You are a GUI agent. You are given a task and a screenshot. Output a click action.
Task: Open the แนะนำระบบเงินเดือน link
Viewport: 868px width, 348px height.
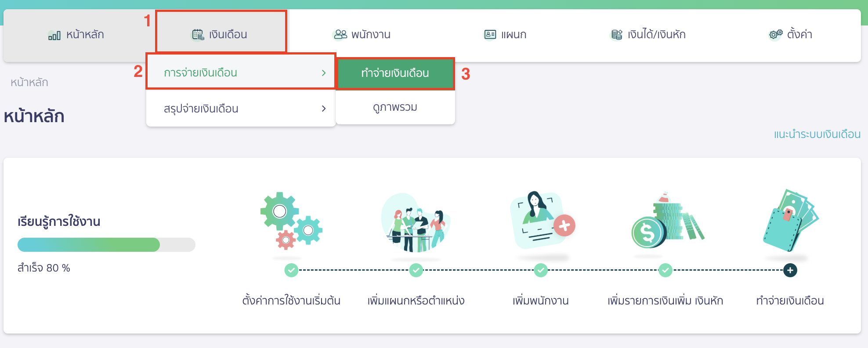pyautogui.click(x=817, y=134)
